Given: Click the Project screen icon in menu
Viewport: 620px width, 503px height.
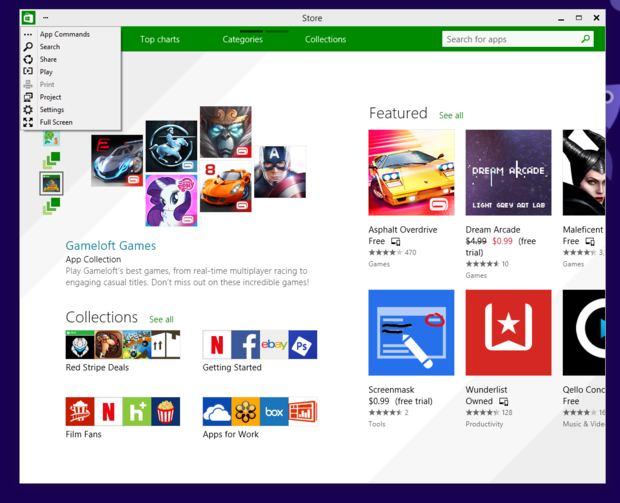Looking at the screenshot, I should pyautogui.click(x=28, y=97).
